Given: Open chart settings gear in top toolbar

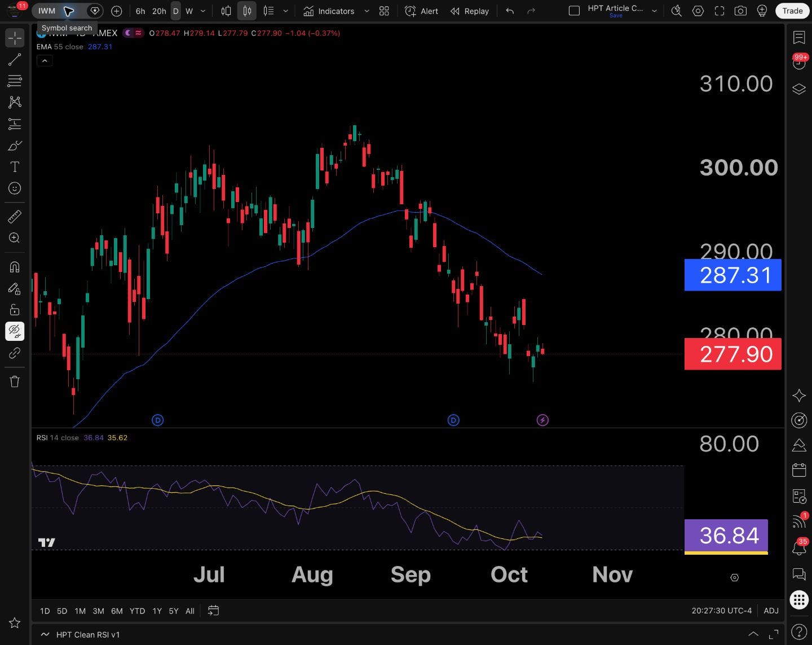Looking at the screenshot, I should 698,11.
